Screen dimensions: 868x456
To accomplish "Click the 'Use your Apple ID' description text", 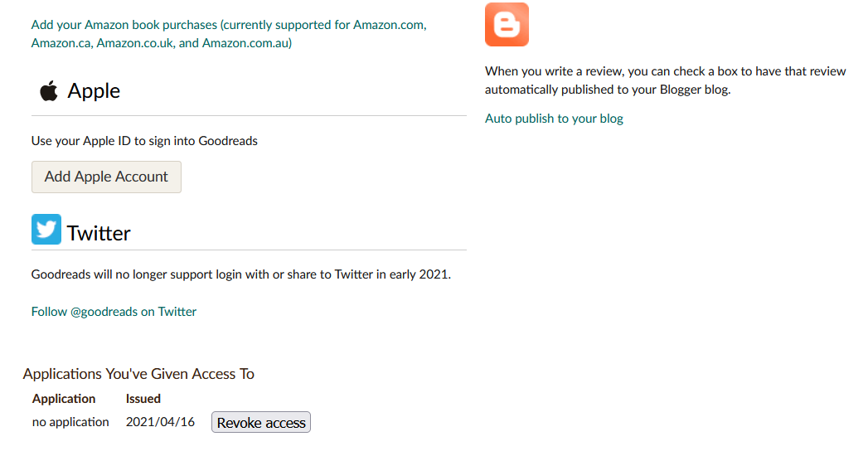I will pos(144,141).
